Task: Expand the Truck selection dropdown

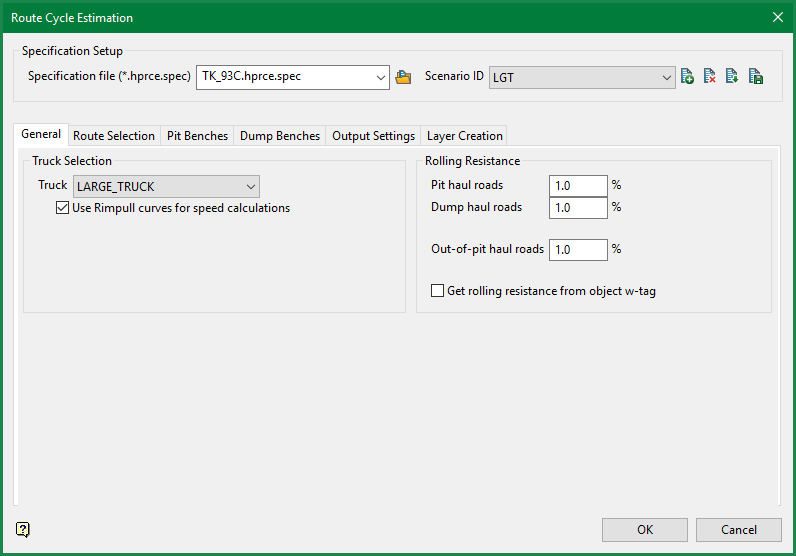Action: [250, 186]
